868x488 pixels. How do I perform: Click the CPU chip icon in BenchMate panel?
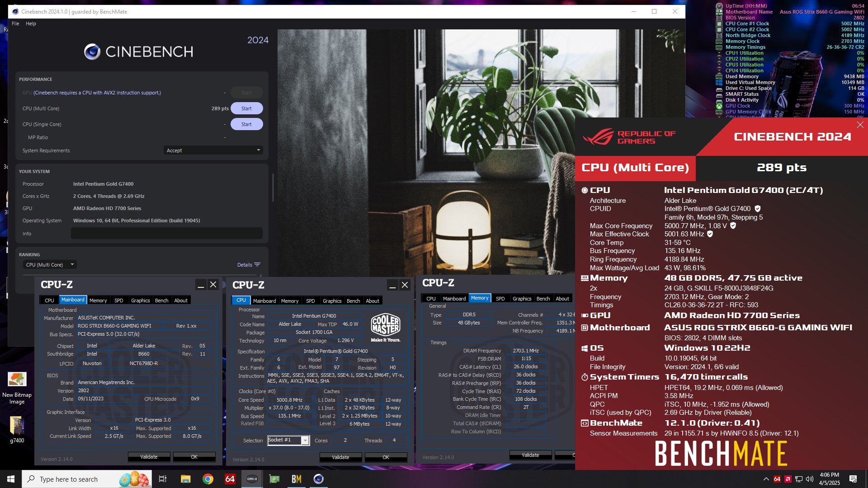tap(585, 191)
